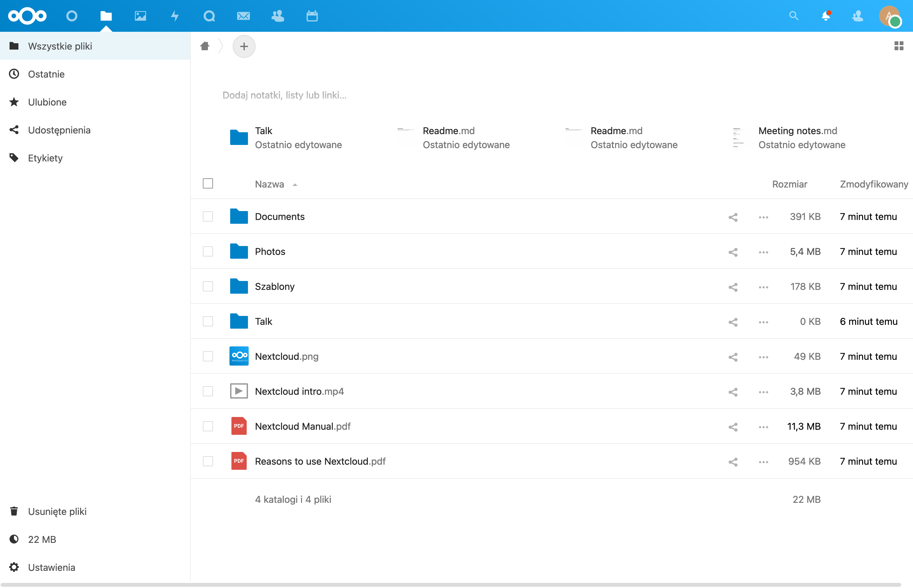Open Udostępnienia in sidebar

(x=95, y=130)
